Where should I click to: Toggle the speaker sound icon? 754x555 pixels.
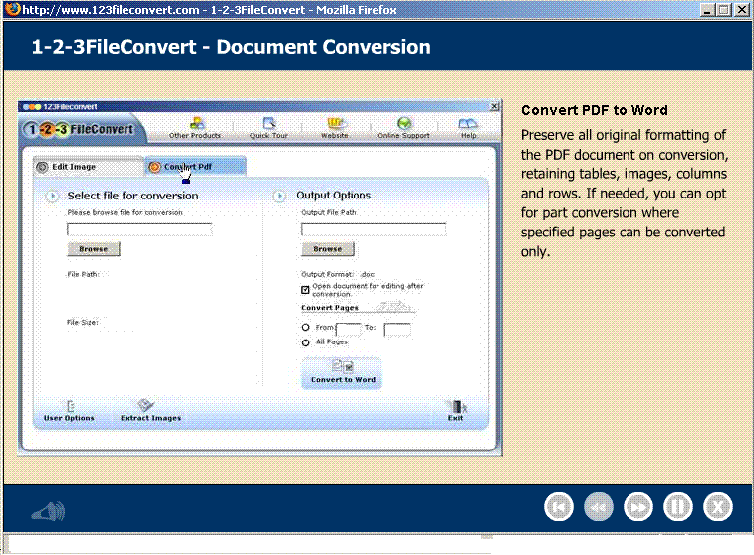click(x=49, y=511)
